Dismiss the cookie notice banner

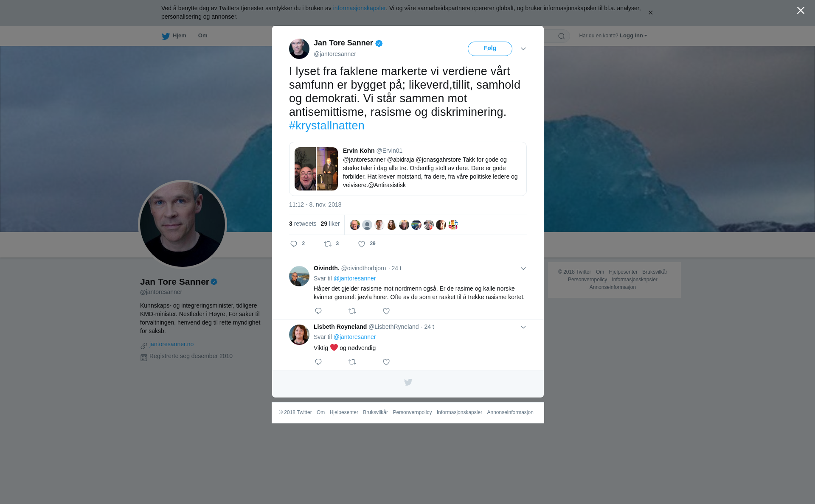click(x=650, y=13)
